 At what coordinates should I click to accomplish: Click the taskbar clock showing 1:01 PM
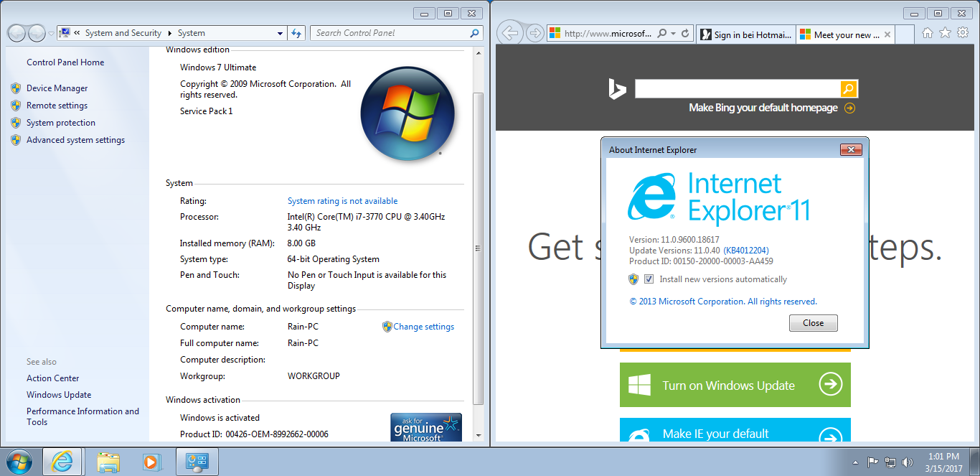click(943, 462)
